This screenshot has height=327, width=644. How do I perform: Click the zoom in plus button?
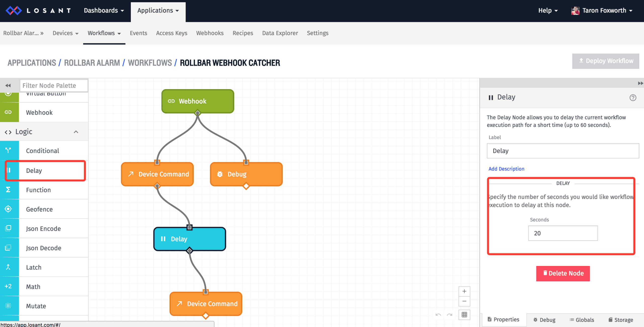[464, 291]
